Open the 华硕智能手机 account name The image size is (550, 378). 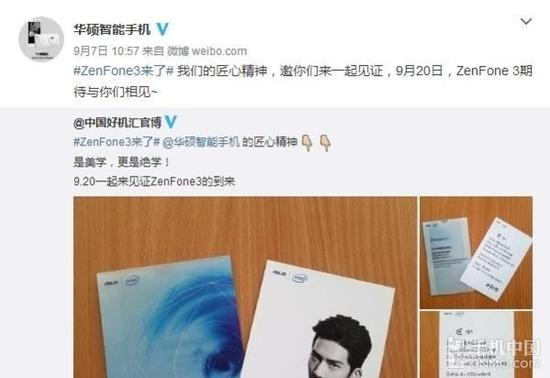pos(112,29)
